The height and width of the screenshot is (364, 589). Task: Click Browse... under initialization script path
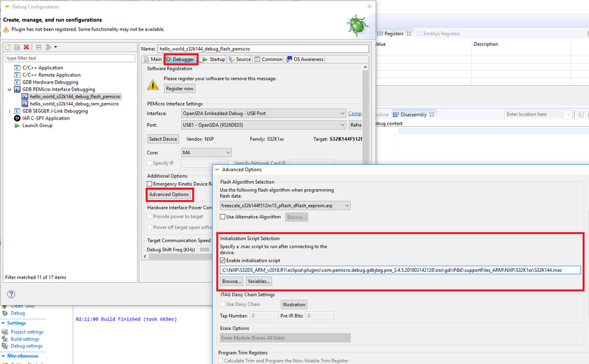coord(231,281)
